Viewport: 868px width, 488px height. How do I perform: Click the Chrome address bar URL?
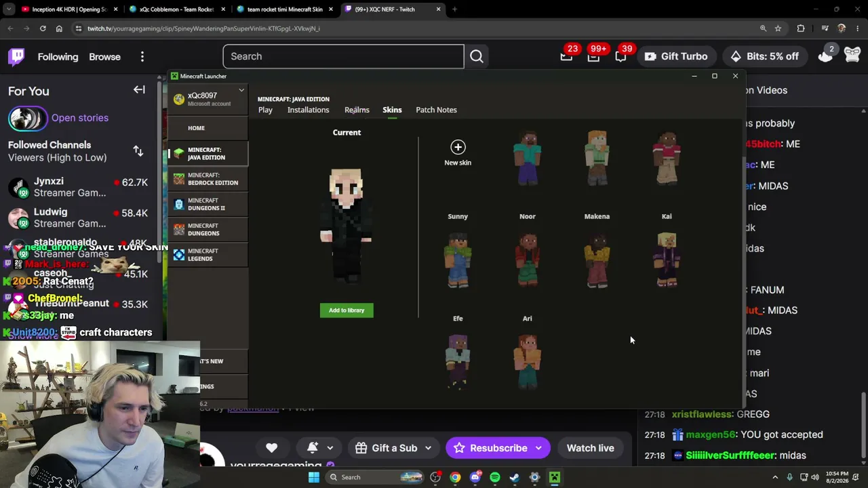(x=203, y=28)
